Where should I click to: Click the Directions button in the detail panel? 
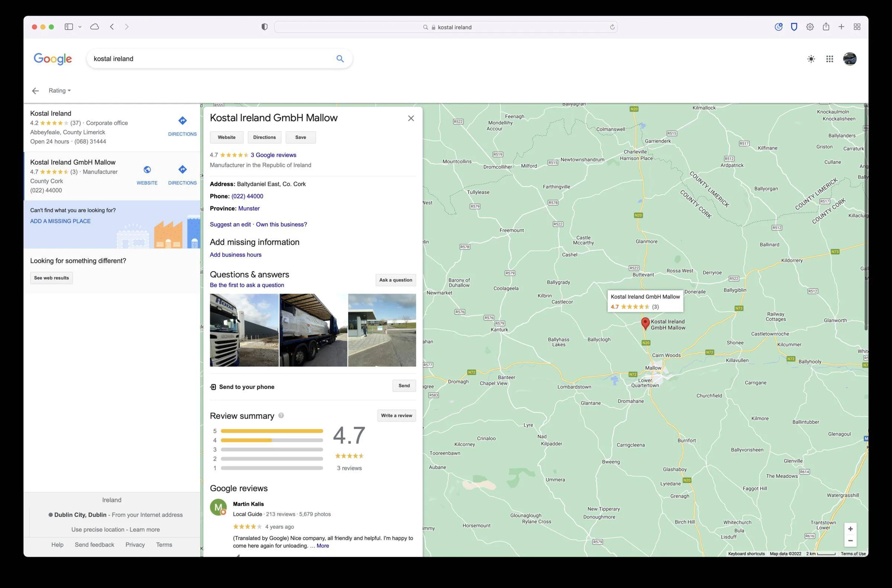[264, 137]
